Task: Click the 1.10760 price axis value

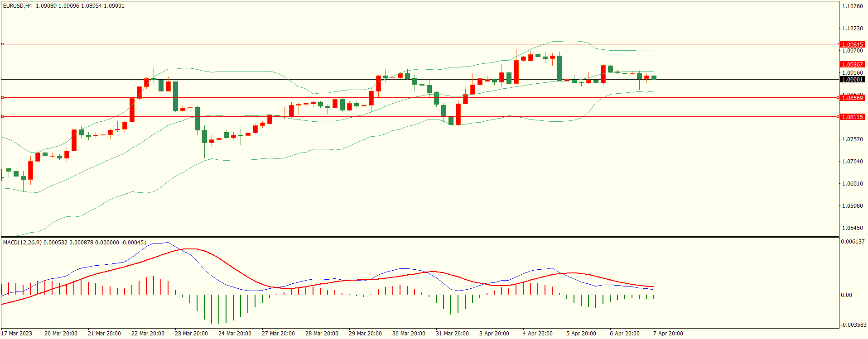Action: [x=852, y=6]
